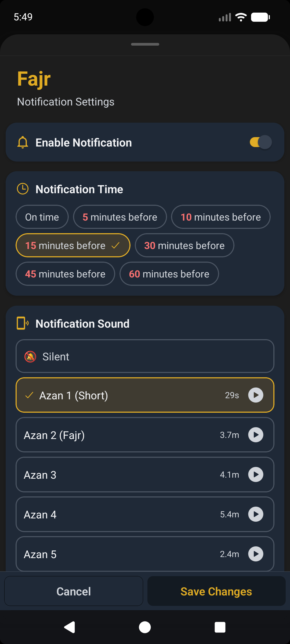Tap the play icon for Azan 5
Screen dimensions: 290x644
[x=256, y=554]
